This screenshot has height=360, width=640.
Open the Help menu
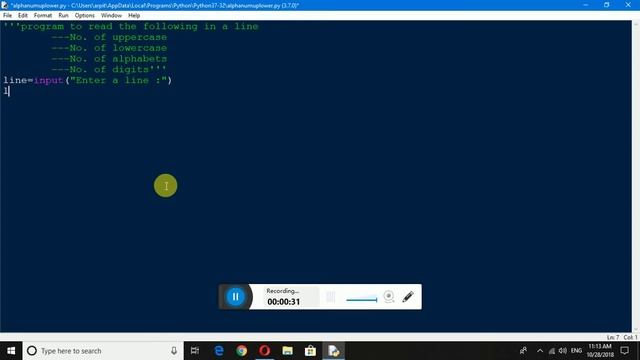point(134,16)
